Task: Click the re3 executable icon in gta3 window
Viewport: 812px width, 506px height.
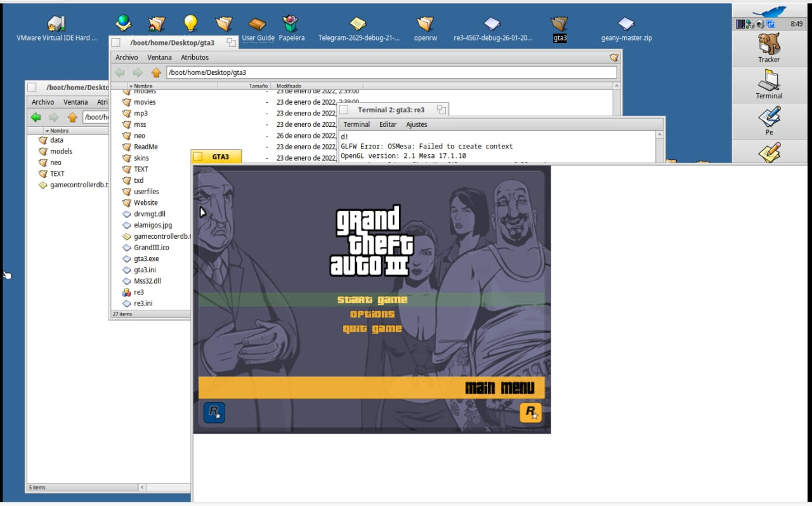Action: (x=127, y=292)
